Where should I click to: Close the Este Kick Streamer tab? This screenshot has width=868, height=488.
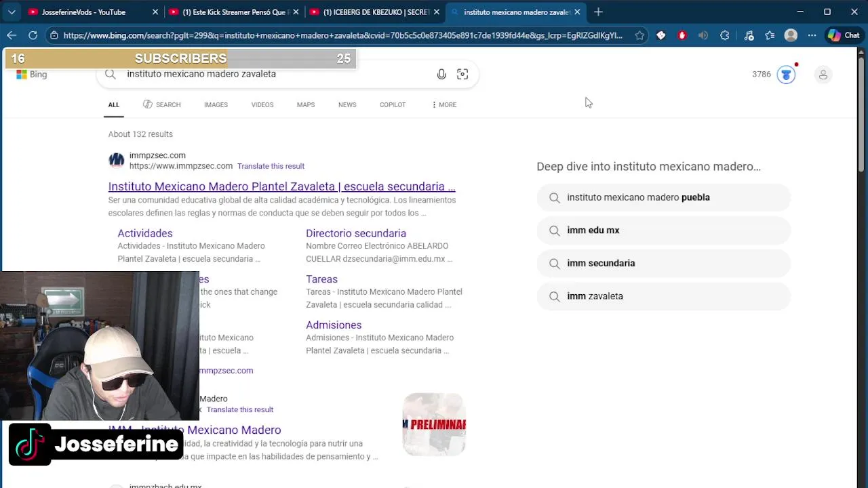tap(296, 12)
